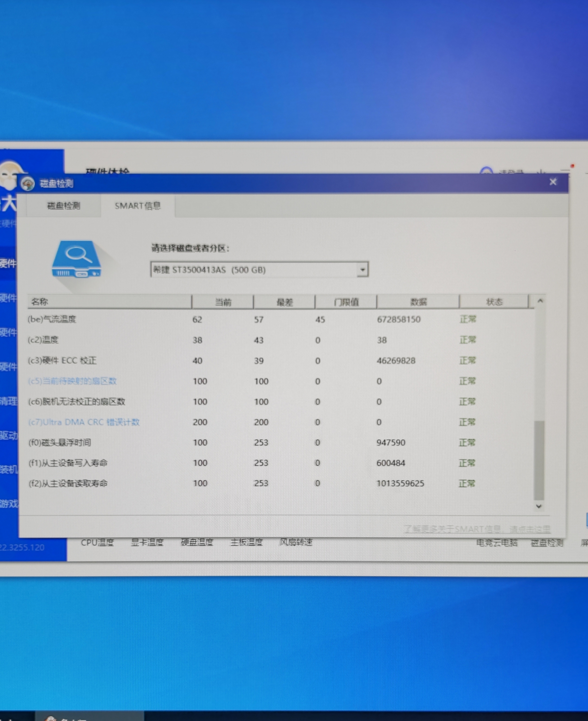This screenshot has height=721, width=588.
Task: Open 风扇转速 in the main window
Action: pos(296,542)
